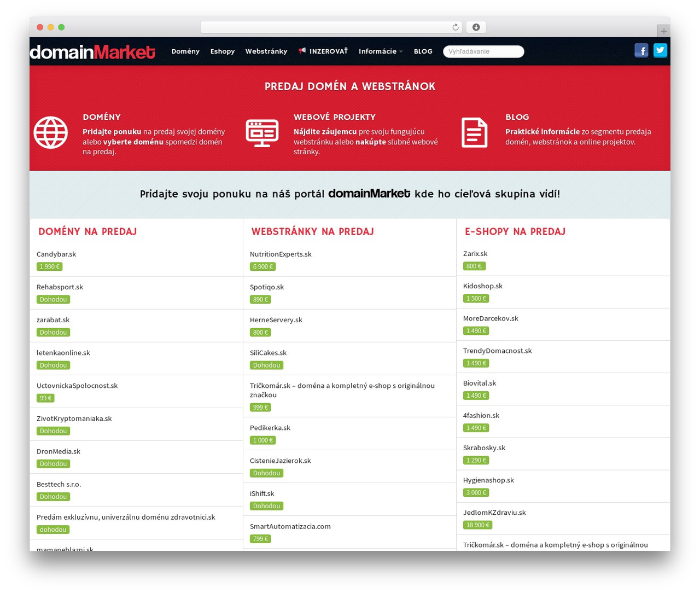Click the document Blog icon
Screen dimensions: 700x593
(x=474, y=132)
